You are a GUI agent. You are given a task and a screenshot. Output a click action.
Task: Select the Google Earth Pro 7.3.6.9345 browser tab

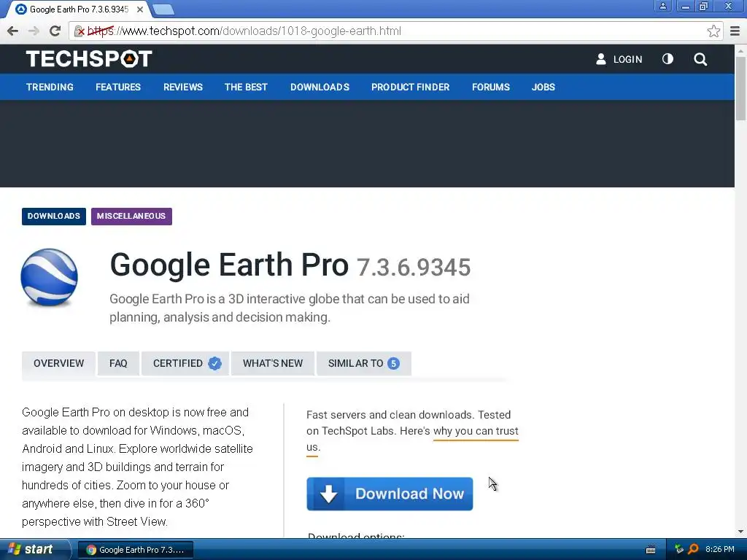click(79, 9)
